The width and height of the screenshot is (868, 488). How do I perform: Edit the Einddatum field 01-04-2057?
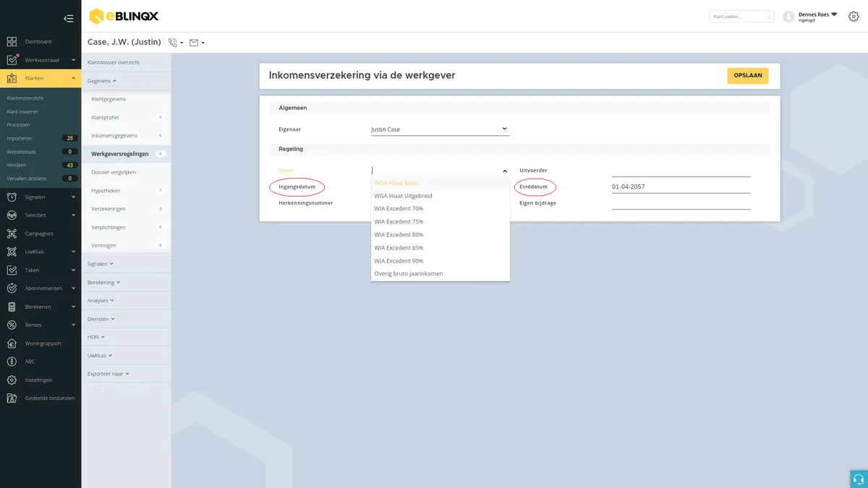pos(681,187)
